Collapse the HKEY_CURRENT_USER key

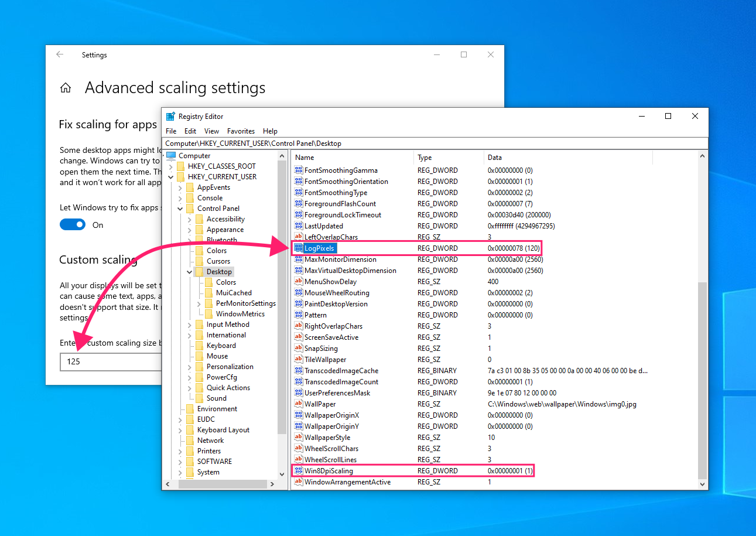point(170,177)
